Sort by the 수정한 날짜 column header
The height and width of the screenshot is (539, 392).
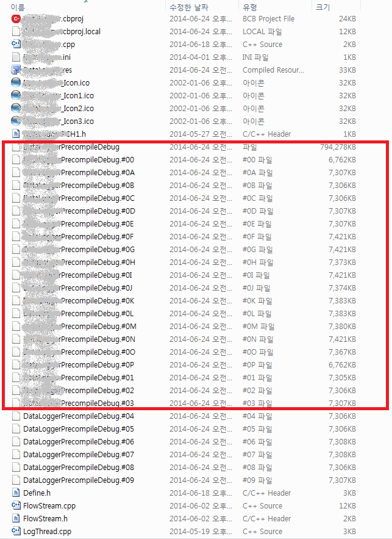189,7
